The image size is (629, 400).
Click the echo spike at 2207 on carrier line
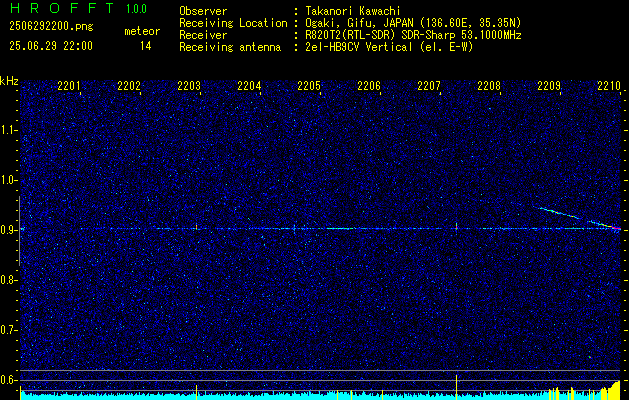(x=457, y=227)
